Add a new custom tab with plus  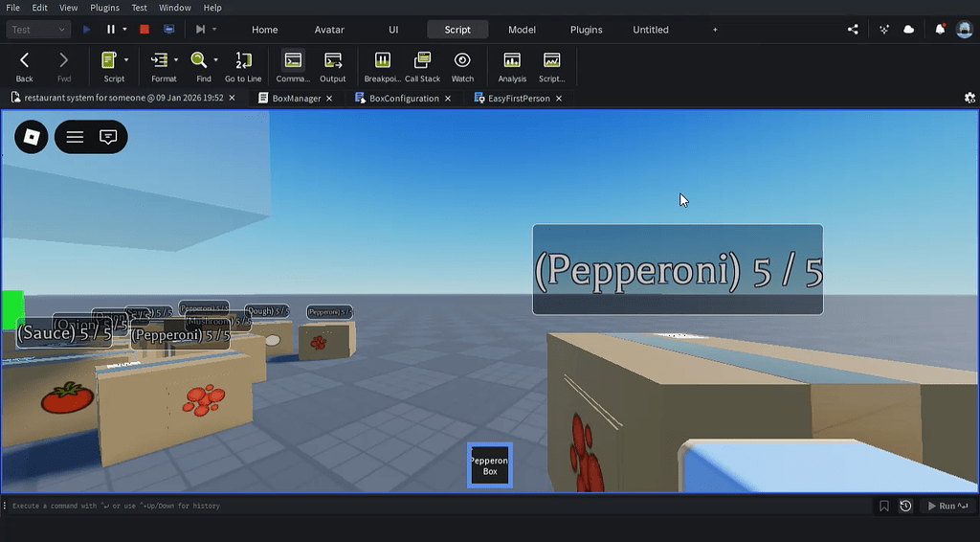[x=715, y=30]
